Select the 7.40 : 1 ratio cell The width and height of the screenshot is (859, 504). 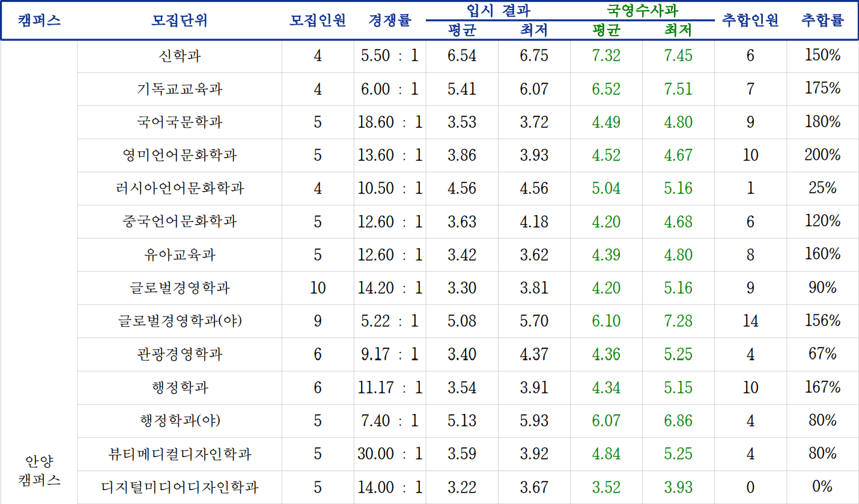(390, 420)
